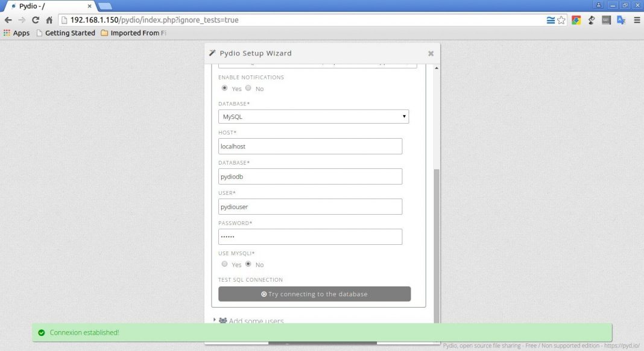The width and height of the screenshot is (644, 351).
Task: Click the colorful extension icon beside star
Action: click(576, 20)
